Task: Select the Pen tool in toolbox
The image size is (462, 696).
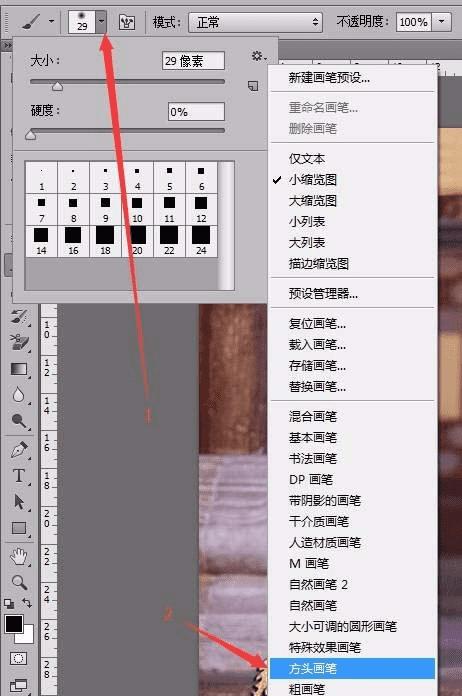Action: 19,449
